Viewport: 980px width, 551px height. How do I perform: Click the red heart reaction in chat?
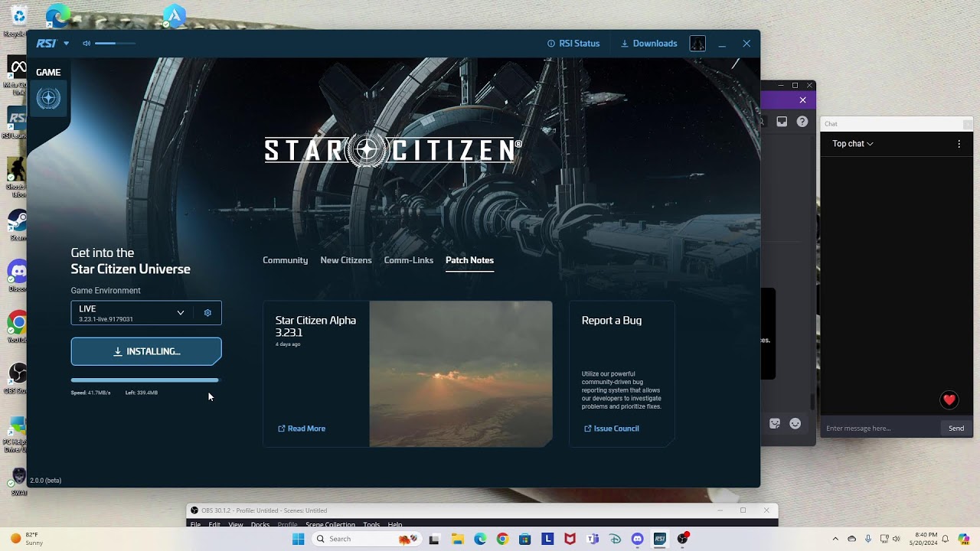pos(949,399)
